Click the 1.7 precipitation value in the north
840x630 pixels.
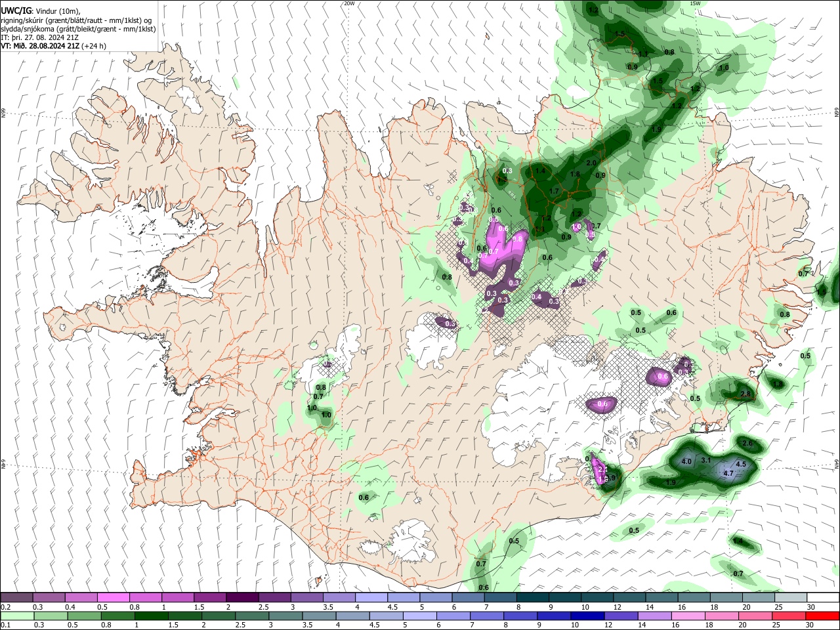point(553,192)
